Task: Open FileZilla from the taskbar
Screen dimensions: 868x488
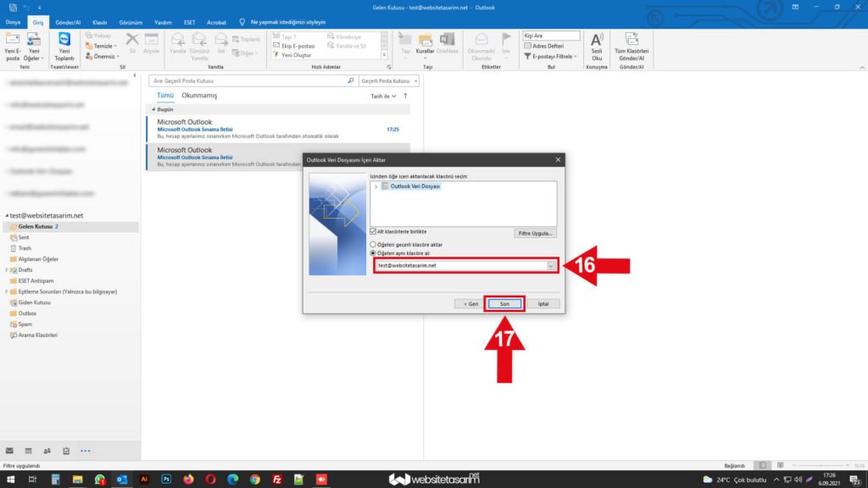Action: (276, 480)
